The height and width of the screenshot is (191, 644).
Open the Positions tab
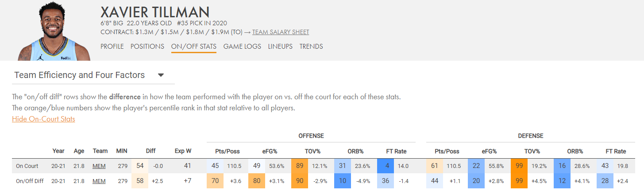(147, 47)
